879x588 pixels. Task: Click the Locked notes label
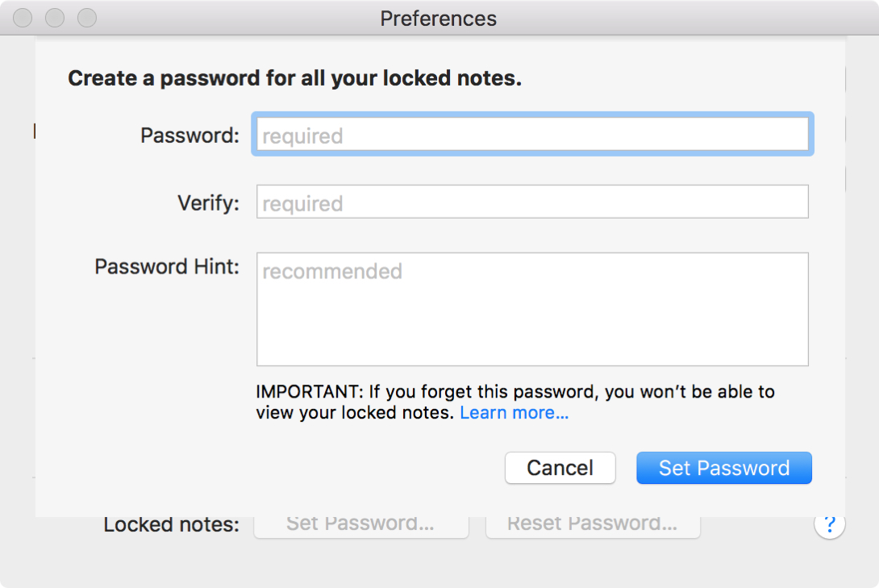point(169,523)
